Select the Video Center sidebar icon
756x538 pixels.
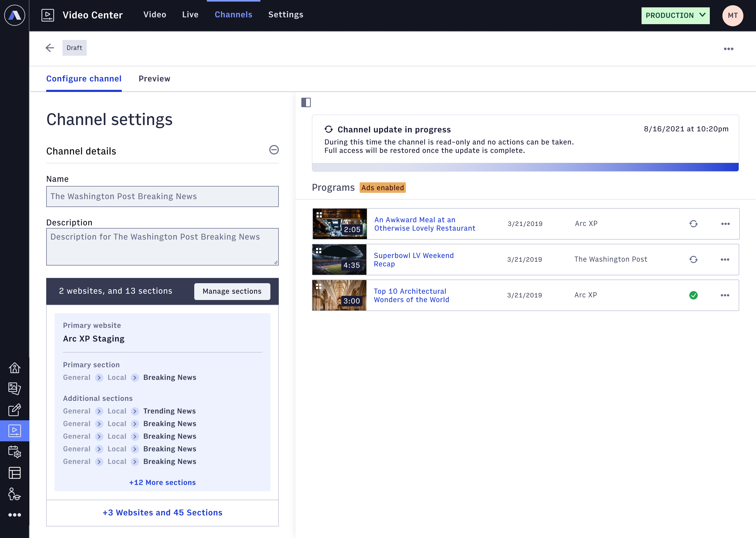(14, 431)
